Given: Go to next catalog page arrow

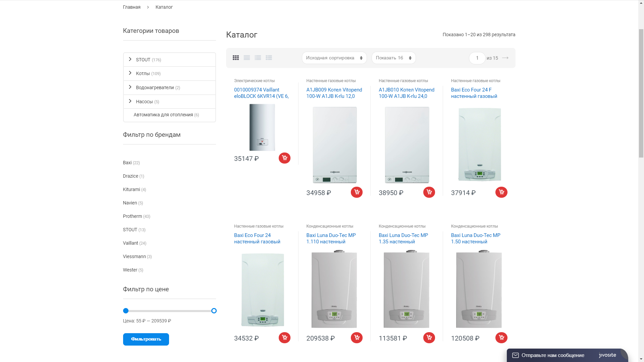Looking at the screenshot, I should [x=505, y=58].
